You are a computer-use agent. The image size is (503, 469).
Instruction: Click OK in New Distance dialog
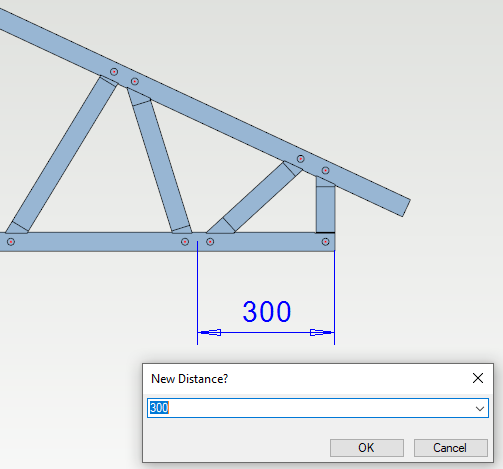pyautogui.click(x=367, y=448)
